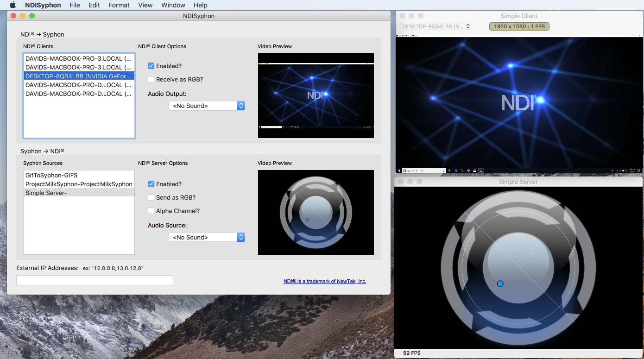Toggle Enabled? under NDI Server Options
This screenshot has width=644, height=359.
[151, 184]
